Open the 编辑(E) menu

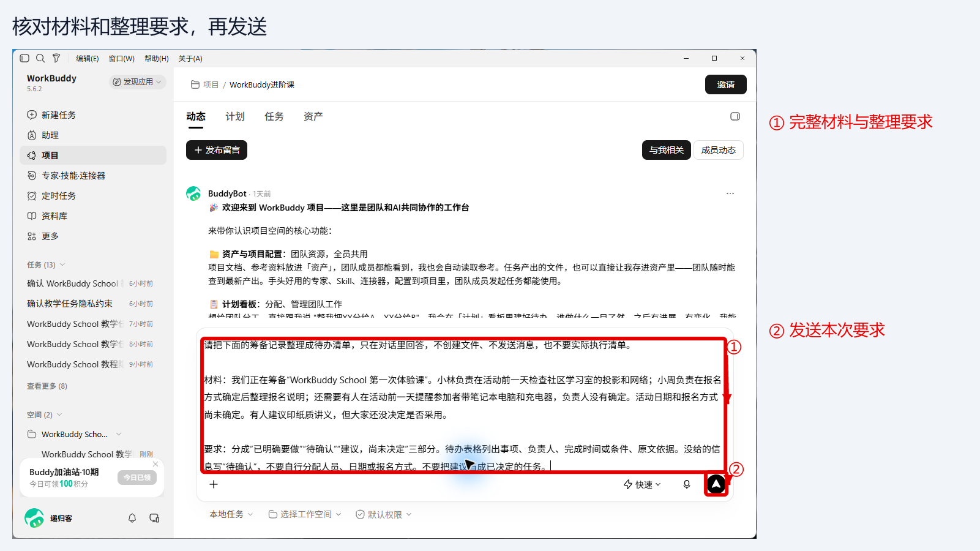point(88,59)
